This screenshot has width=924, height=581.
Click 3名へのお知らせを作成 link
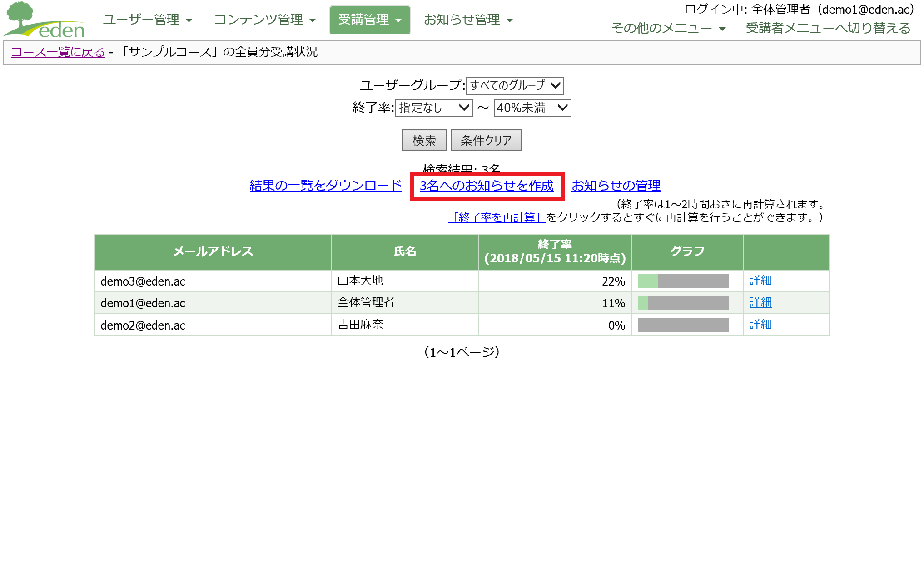[487, 186]
